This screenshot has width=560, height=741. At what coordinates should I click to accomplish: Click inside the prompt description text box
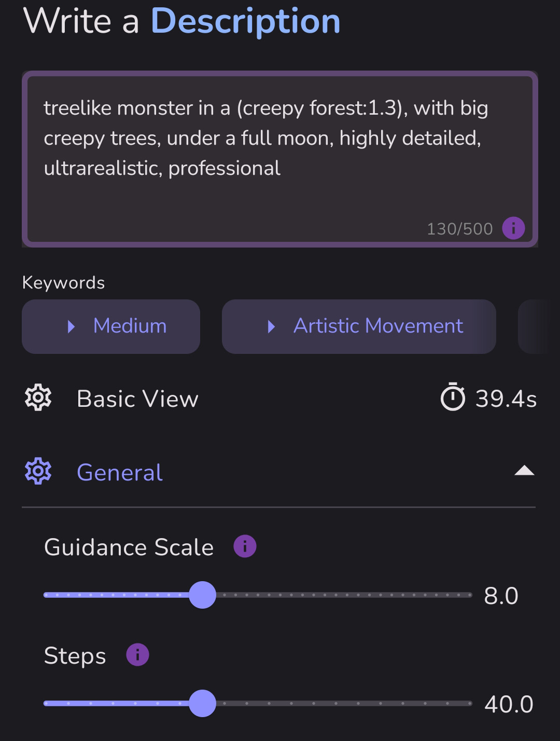pyautogui.click(x=280, y=159)
